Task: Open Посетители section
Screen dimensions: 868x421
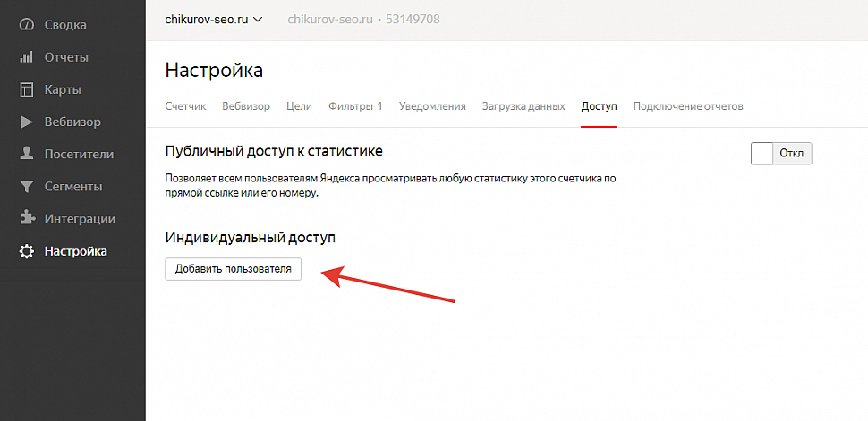Action: (x=79, y=154)
